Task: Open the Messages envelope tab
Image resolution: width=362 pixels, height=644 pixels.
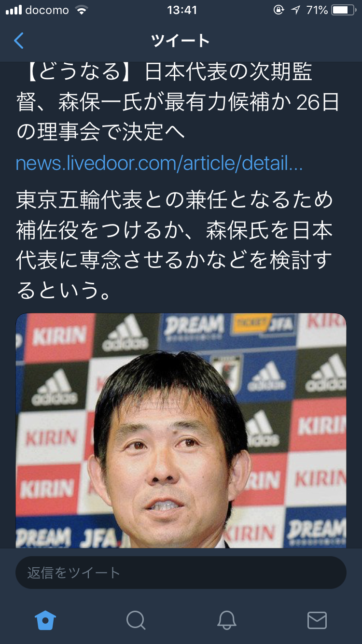Action: point(317,620)
